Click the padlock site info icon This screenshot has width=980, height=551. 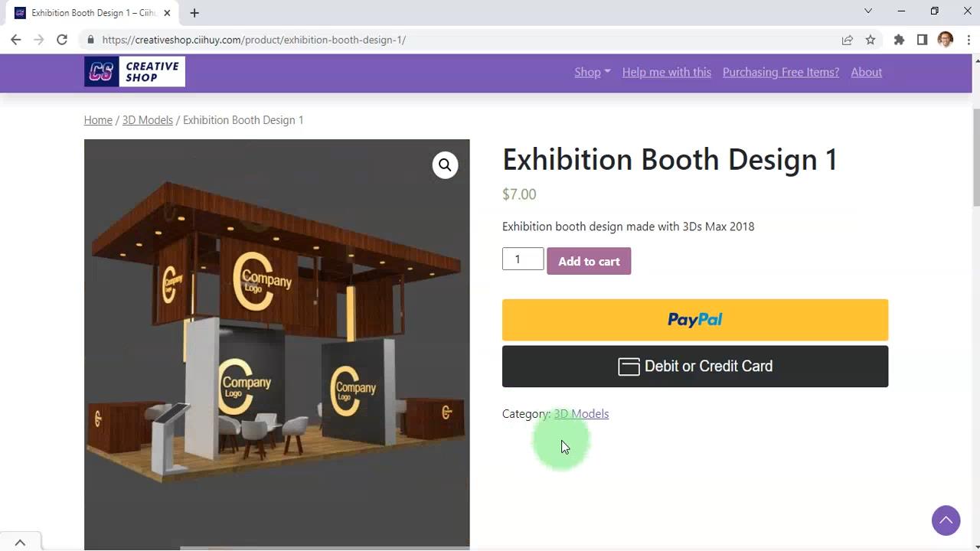(x=90, y=40)
